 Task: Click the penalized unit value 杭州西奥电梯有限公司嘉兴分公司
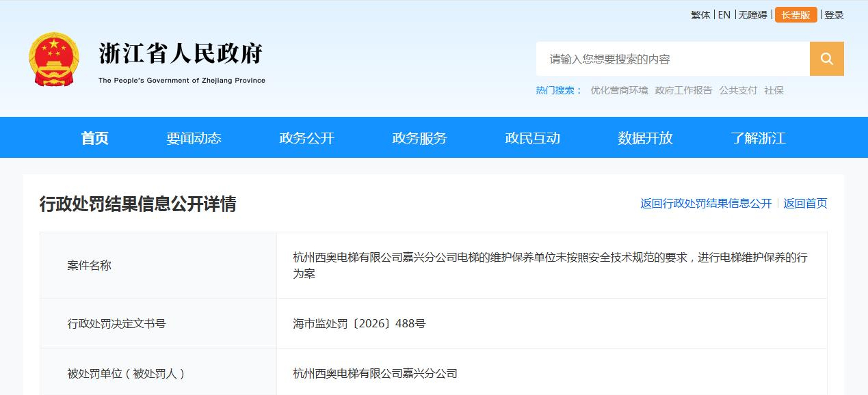click(x=375, y=373)
